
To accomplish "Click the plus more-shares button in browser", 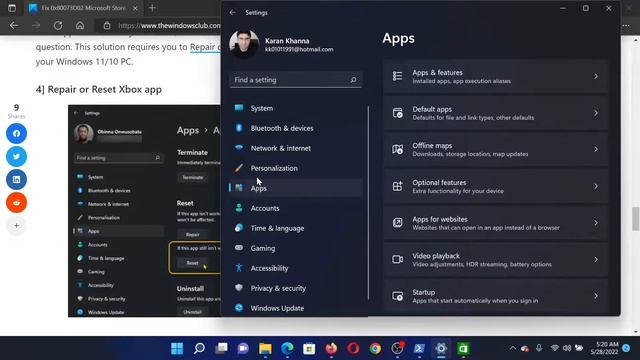I will click(16, 226).
